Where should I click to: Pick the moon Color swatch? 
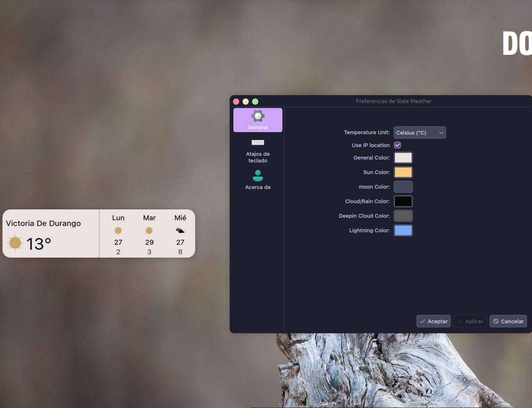403,187
